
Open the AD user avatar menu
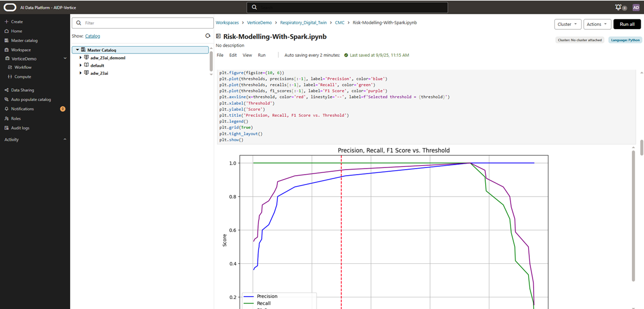[636, 7]
